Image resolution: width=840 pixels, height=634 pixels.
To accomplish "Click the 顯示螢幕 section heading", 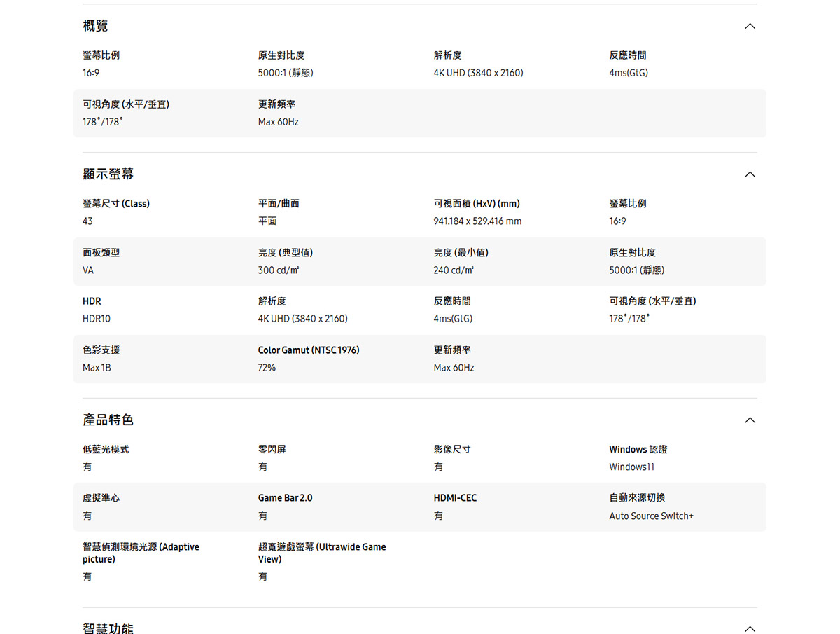I will [x=108, y=174].
